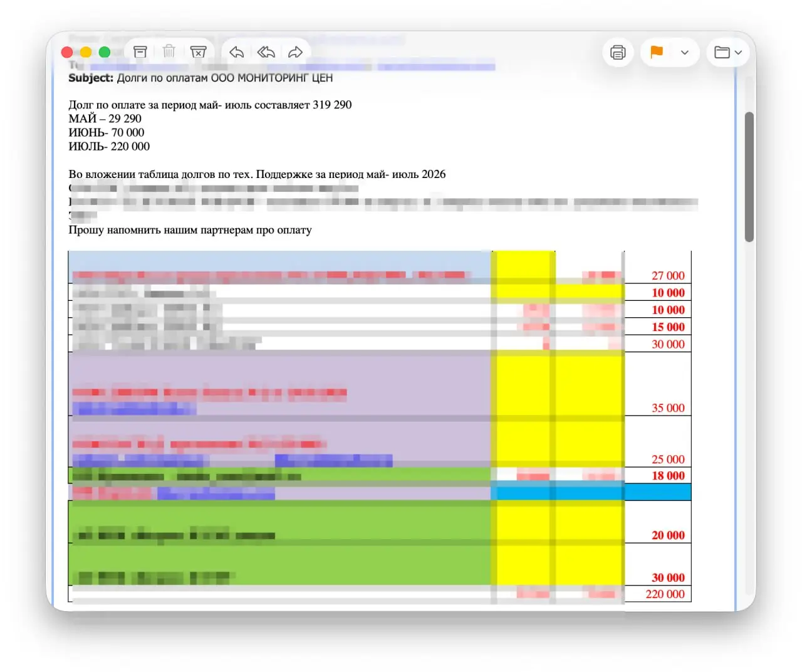
Task: Click the line about the attached debt table for май- июль 2026
Action: pyautogui.click(x=257, y=174)
